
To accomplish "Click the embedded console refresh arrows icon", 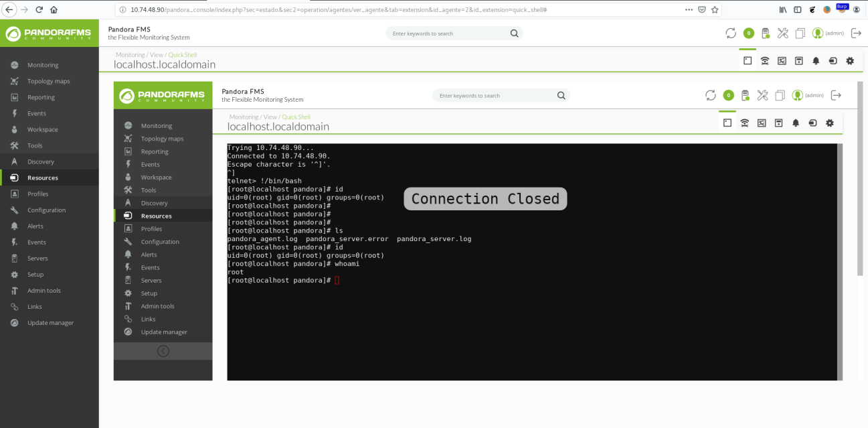I will click(x=711, y=95).
